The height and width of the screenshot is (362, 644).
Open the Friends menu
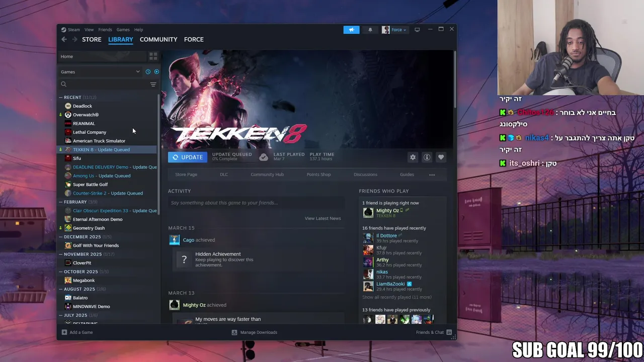pyautogui.click(x=105, y=30)
